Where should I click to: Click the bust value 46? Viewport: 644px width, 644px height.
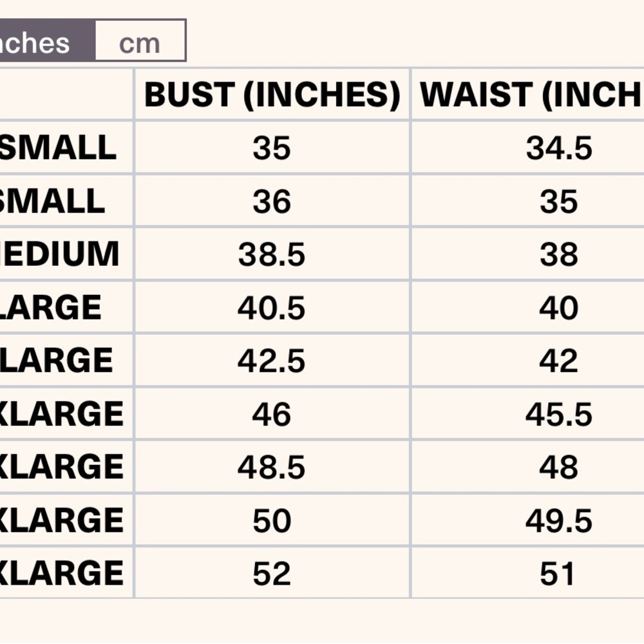click(272, 414)
